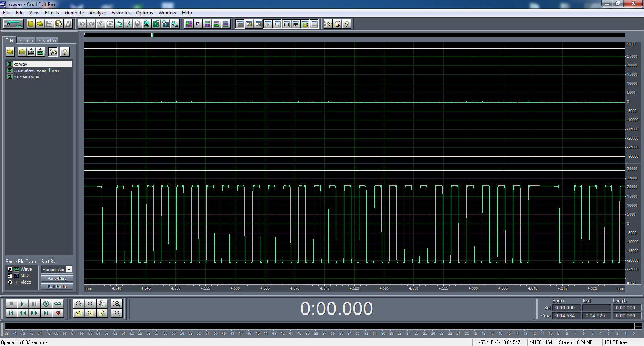Image resolution: width=644 pixels, height=346 pixels.
Task: Open the Effects menu
Action: pos(52,13)
